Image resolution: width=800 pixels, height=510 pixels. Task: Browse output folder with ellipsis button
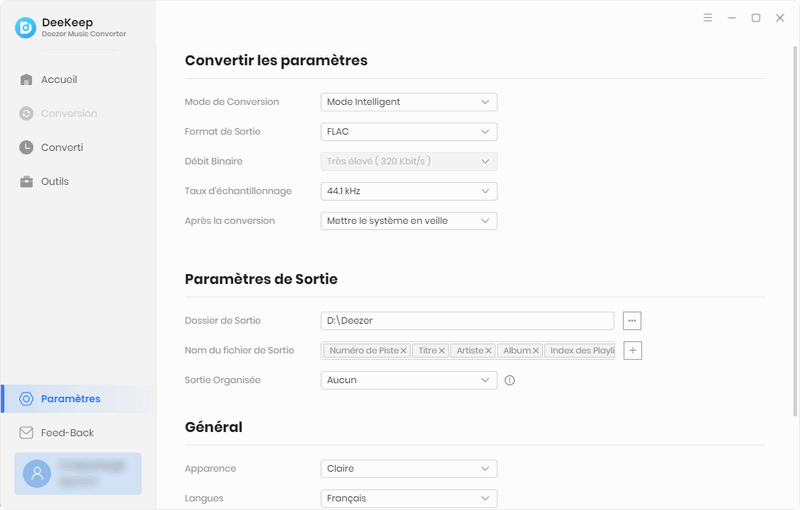tap(632, 321)
